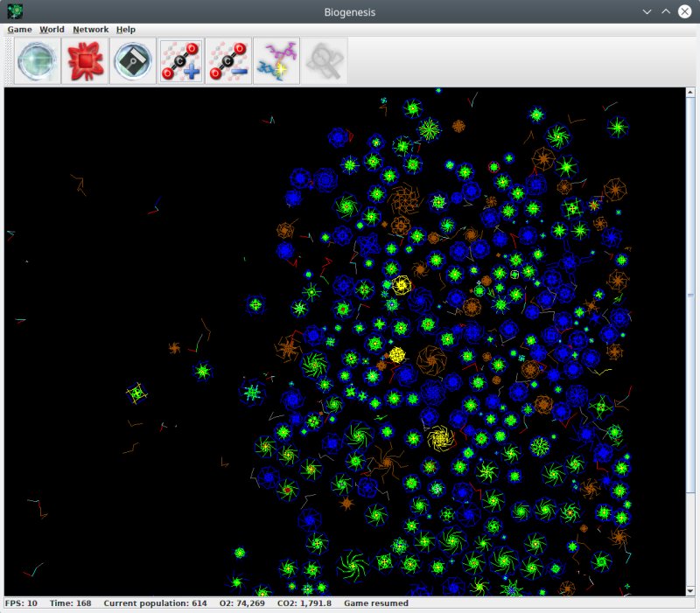Screen dimensions: 700x613
Task: Click the red start/pause game toolbar icon
Action: (86, 61)
